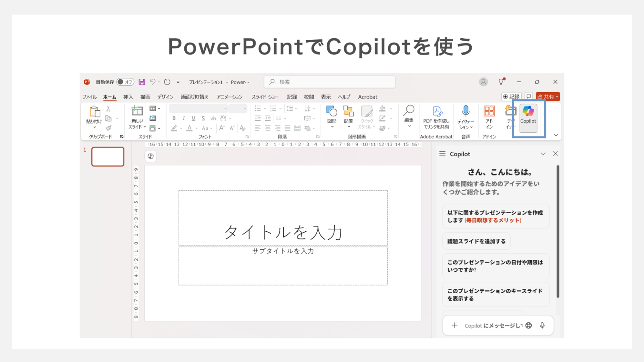Open Customize Quick Access Toolbar dropdown
The image size is (644, 362).
[x=178, y=82]
